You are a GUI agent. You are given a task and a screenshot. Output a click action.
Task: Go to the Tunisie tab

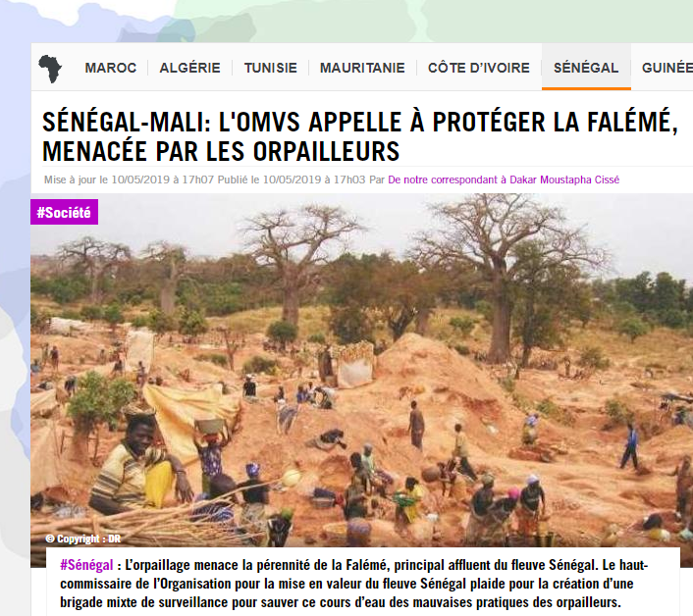271,68
